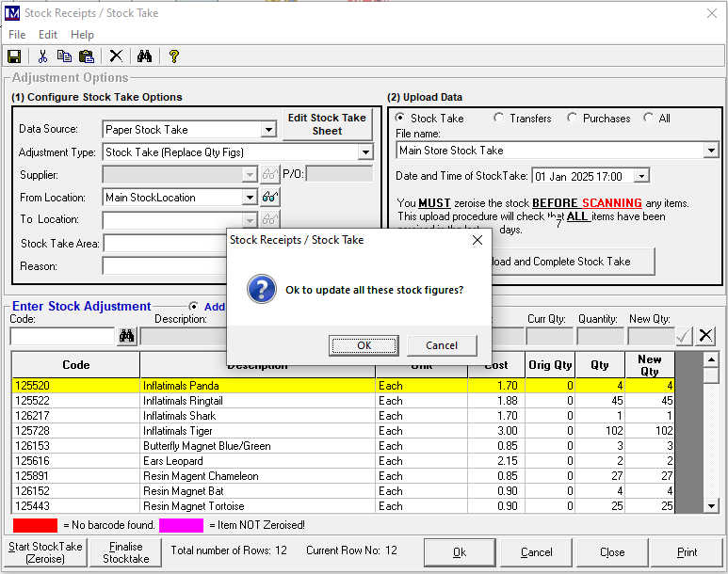The image size is (728, 574).
Task: Open the Edit menu
Action: point(48,35)
